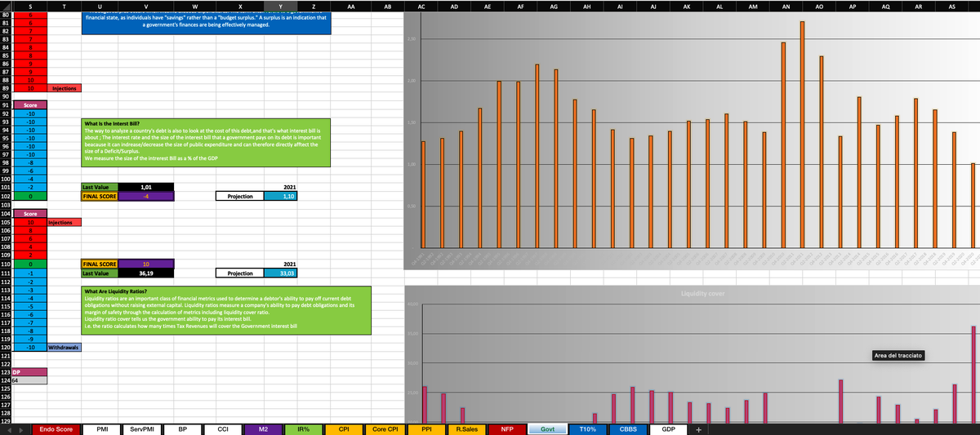Click the Liquidity cover chart title

click(702, 292)
